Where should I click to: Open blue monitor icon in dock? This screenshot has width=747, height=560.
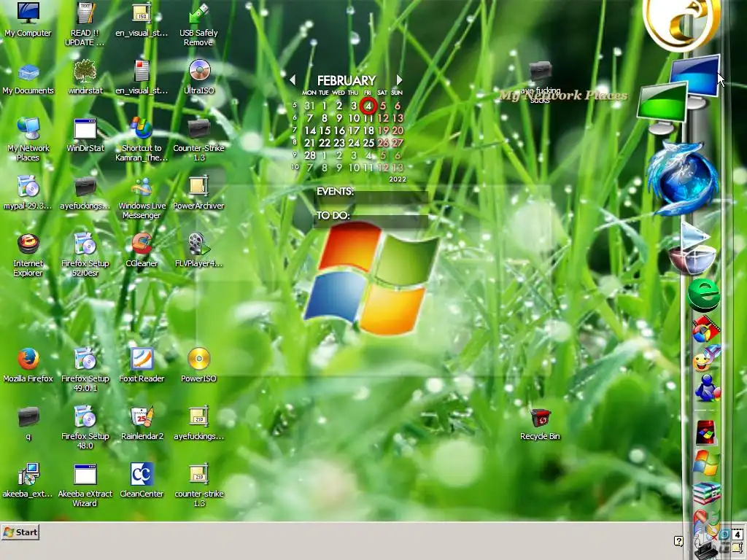coord(695,80)
